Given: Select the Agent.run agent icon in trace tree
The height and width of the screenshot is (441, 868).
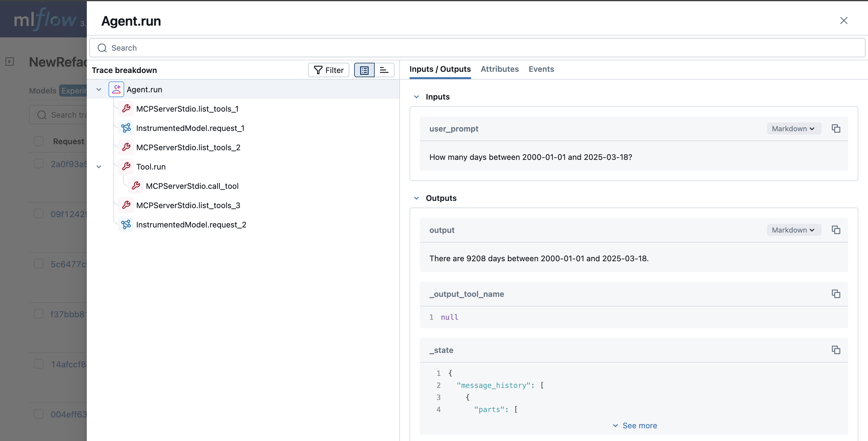Looking at the screenshot, I should point(116,89).
